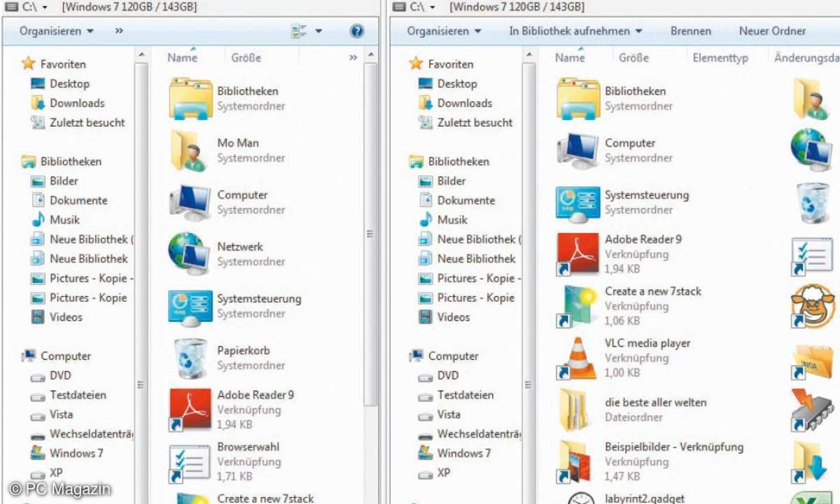
Task: Open drive dropdown arrow in right address bar
Action: (x=433, y=7)
